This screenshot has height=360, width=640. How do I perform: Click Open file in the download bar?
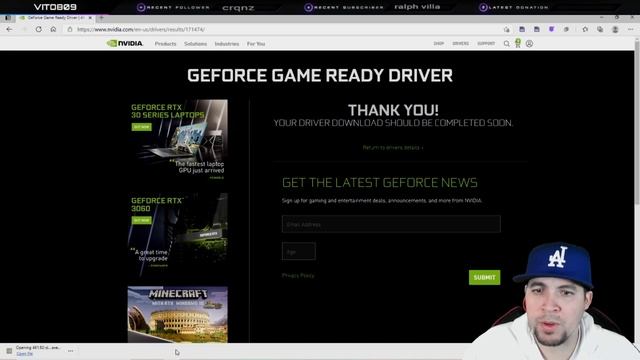coord(24,354)
